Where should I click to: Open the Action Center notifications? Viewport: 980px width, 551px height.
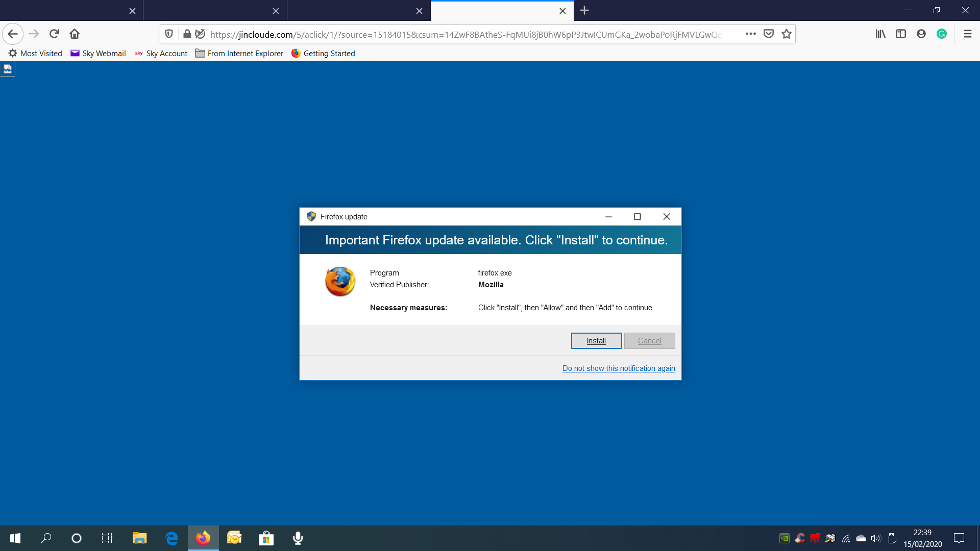point(959,538)
